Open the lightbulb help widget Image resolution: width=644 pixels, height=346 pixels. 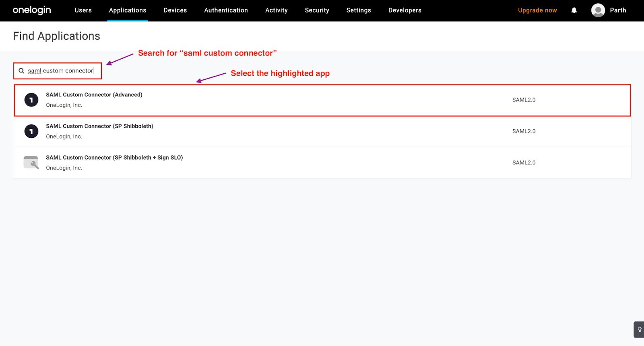[x=639, y=329]
